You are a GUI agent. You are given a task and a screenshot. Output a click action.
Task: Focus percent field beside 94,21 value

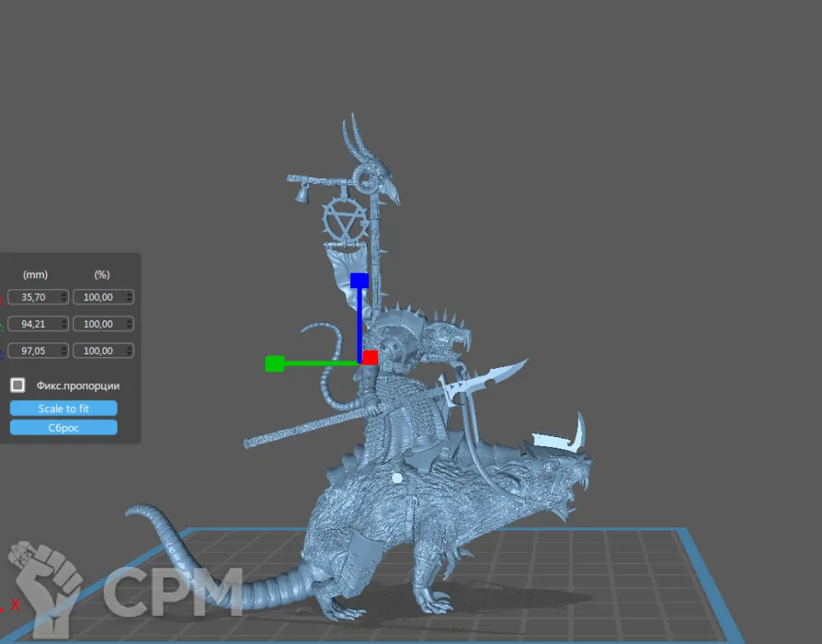pos(99,324)
